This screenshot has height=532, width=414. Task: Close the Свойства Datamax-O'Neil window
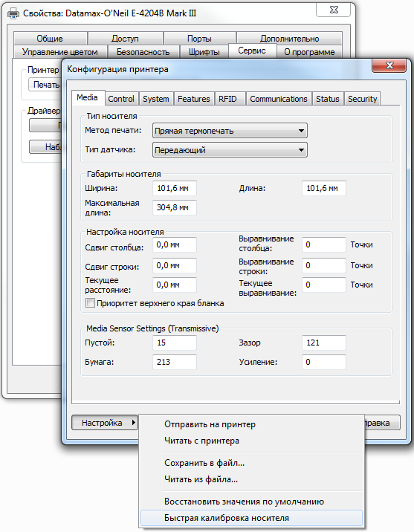point(334,10)
